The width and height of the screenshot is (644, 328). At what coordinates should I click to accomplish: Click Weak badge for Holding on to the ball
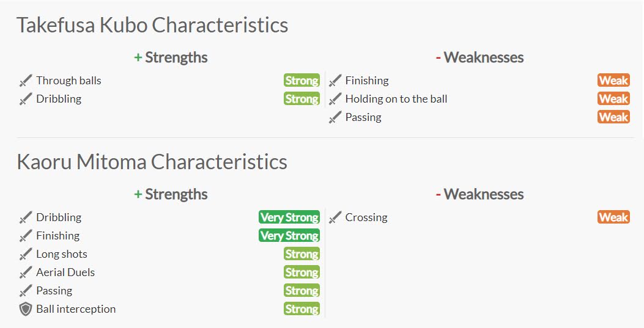click(x=613, y=99)
